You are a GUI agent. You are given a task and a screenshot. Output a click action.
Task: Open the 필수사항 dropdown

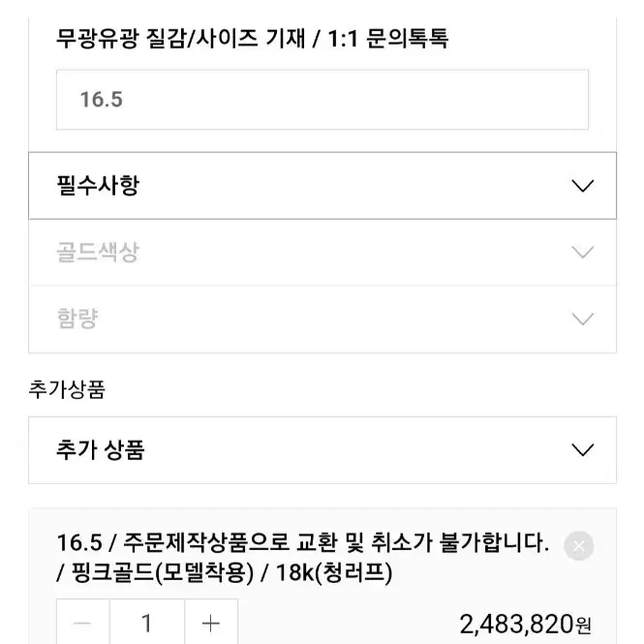[322, 186]
